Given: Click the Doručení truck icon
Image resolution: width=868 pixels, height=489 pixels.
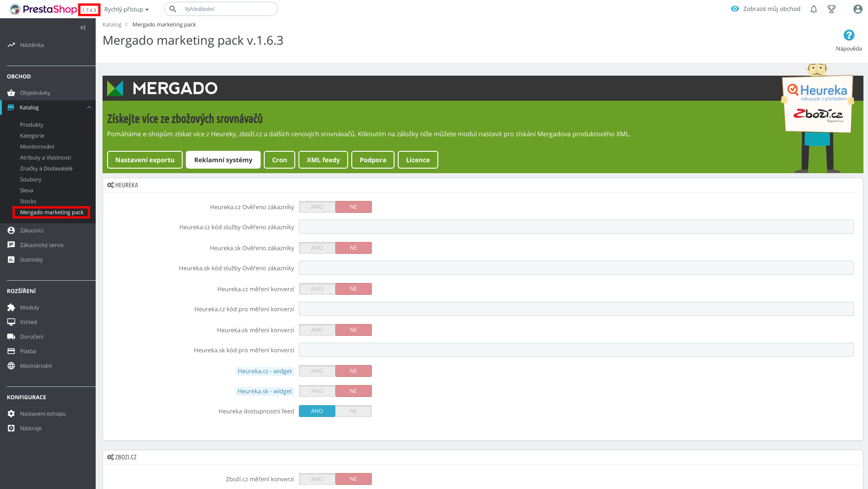Looking at the screenshot, I should 11,337.
